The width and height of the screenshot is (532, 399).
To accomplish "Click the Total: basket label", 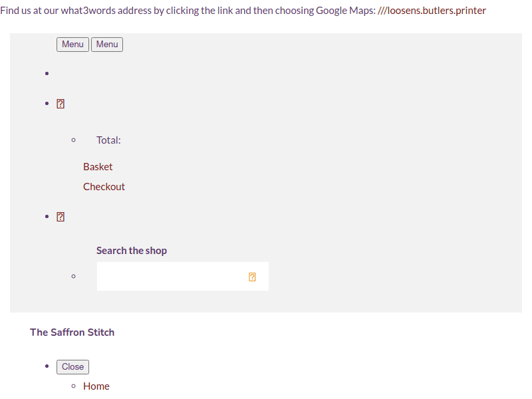I will (108, 140).
